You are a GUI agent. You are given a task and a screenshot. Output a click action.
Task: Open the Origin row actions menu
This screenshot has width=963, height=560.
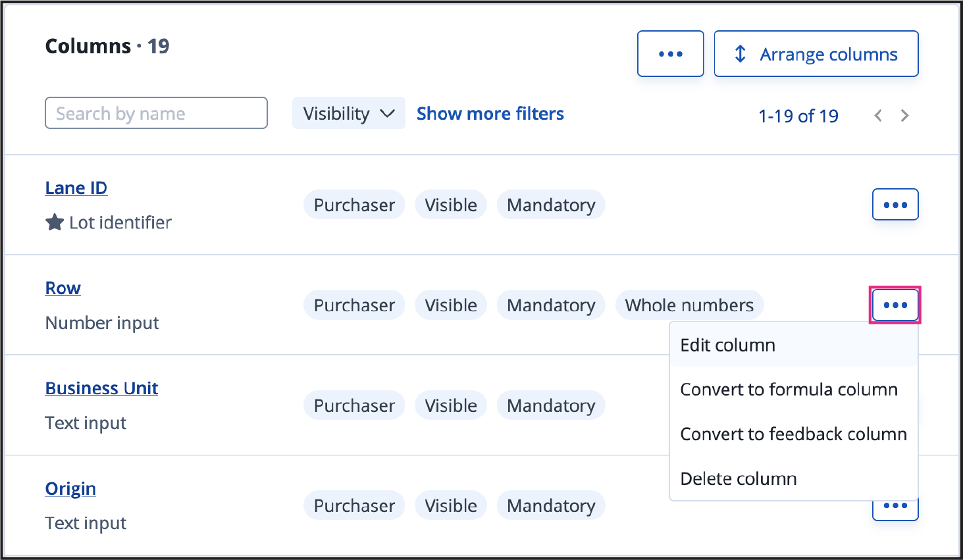point(895,509)
